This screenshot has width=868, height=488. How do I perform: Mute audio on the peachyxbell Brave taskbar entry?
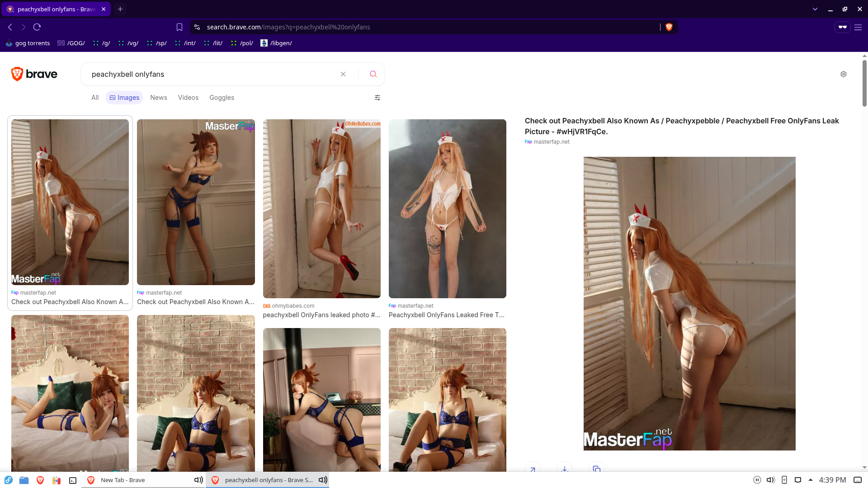323,480
